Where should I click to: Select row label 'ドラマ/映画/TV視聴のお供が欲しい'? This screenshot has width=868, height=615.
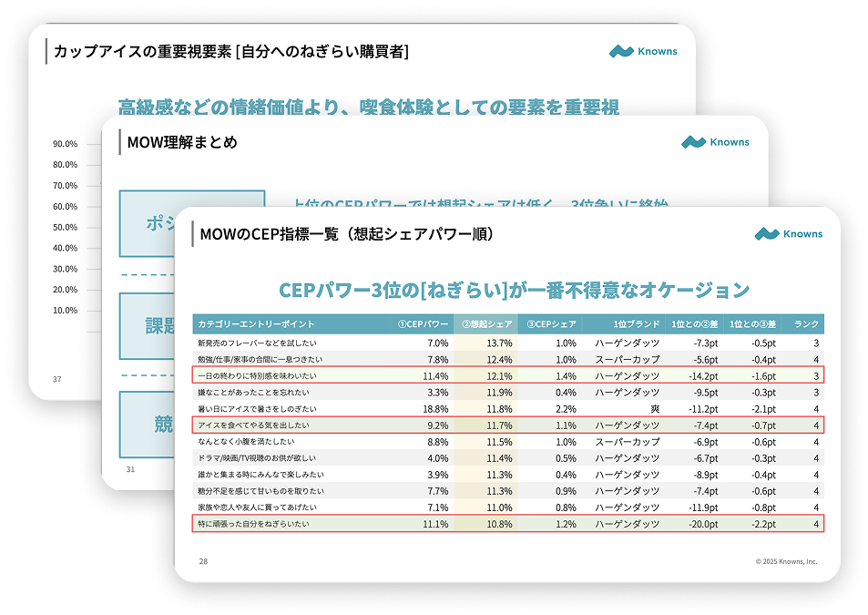(257, 458)
